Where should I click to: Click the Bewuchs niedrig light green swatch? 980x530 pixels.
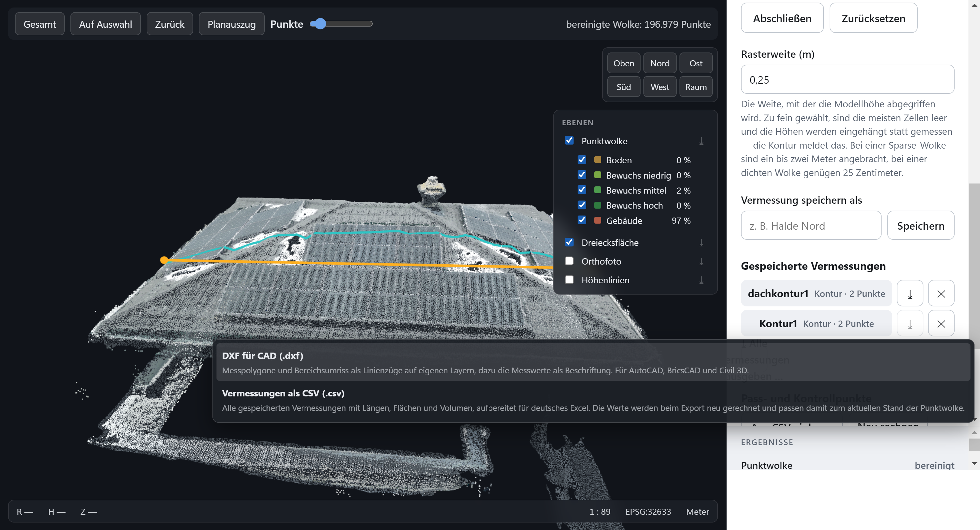[x=598, y=175]
